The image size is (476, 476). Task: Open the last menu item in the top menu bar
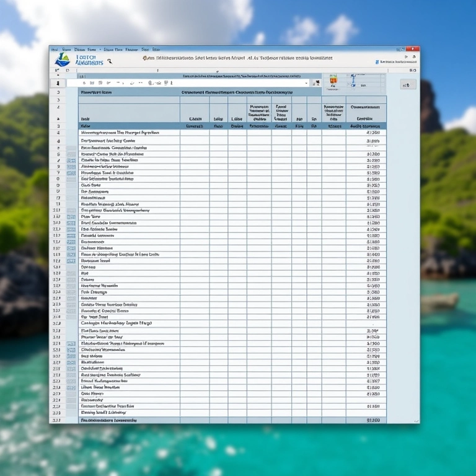click(156, 49)
